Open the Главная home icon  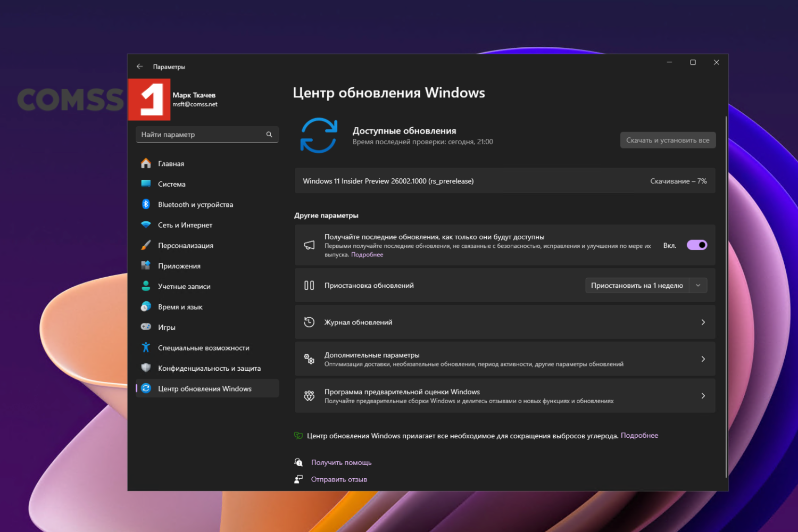click(x=146, y=163)
